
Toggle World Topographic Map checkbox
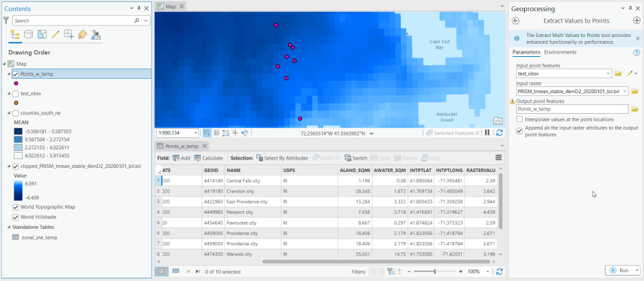click(16, 207)
